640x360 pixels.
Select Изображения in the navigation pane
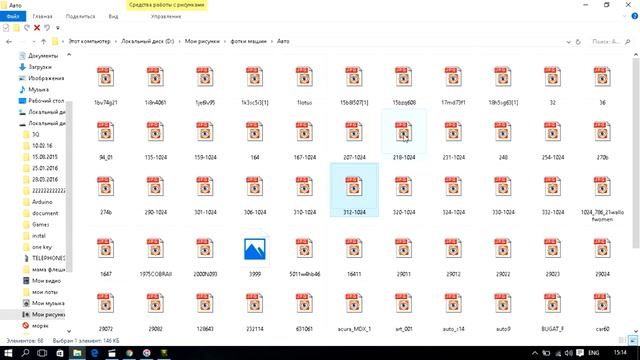pos(41,78)
